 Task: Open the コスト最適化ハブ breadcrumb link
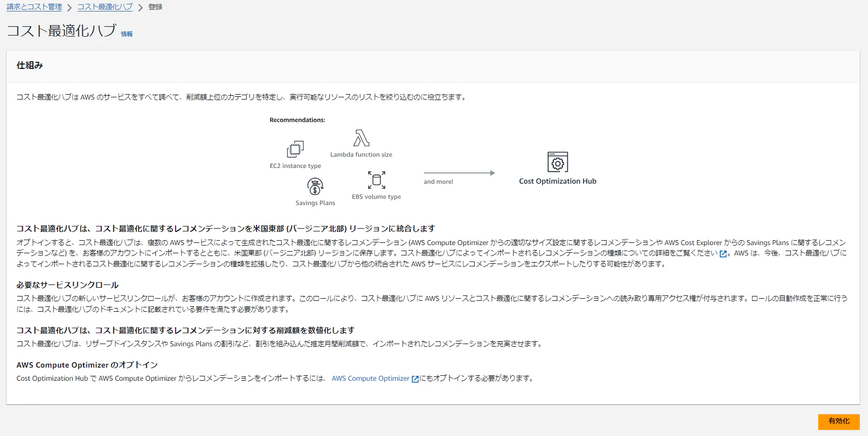105,7
